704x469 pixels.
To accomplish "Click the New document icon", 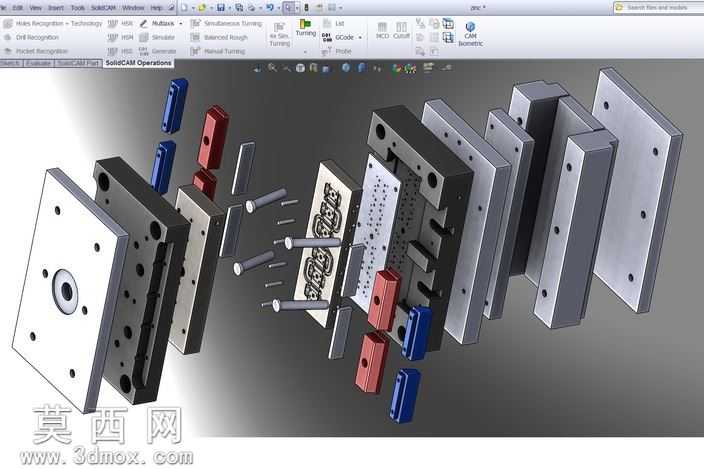I will 185,8.
